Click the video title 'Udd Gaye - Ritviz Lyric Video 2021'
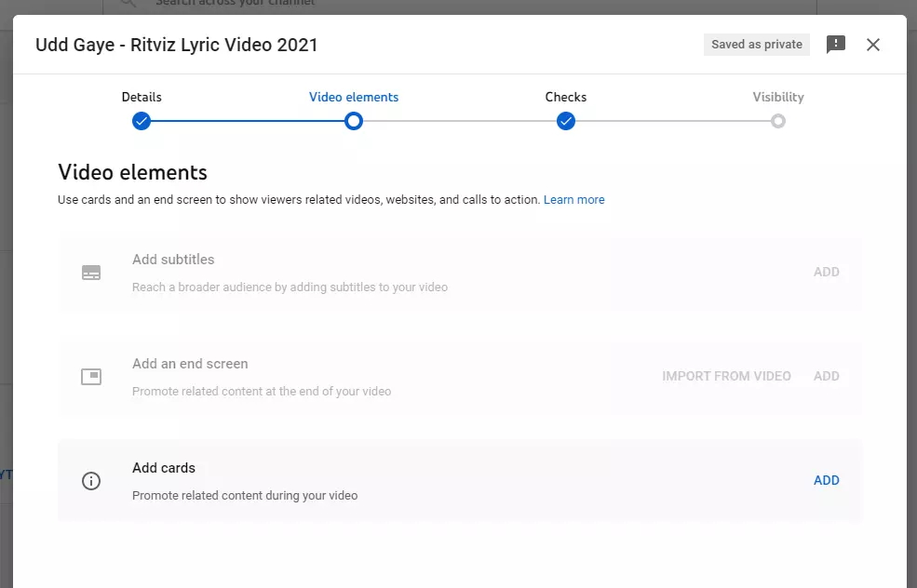This screenshot has width=917, height=588. coord(177,45)
